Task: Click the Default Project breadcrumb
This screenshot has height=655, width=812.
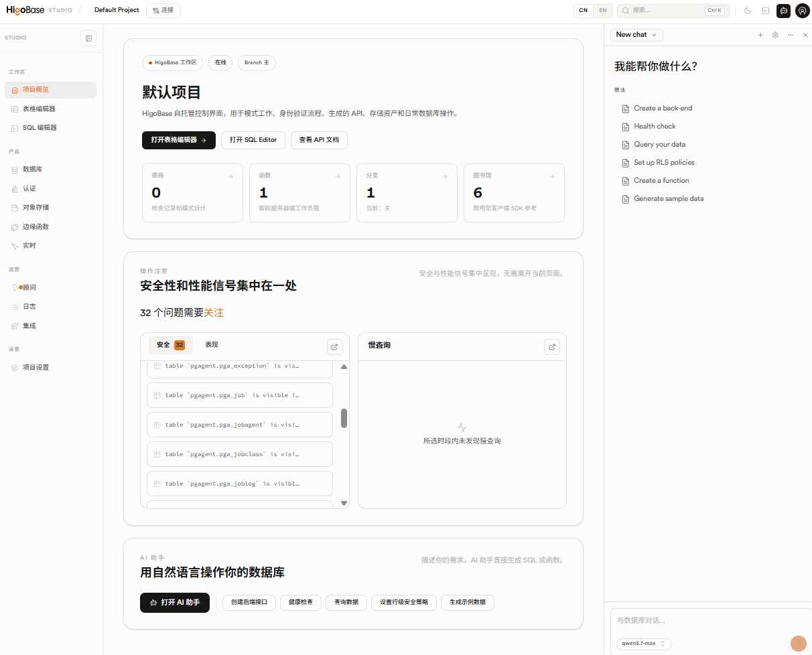Action: pos(117,10)
